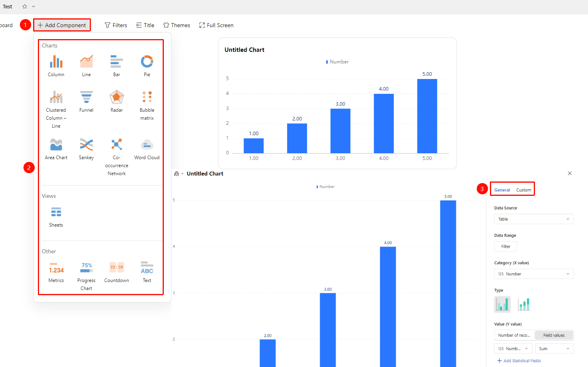Open the Sum aggregation dropdown
This screenshot has width=588, height=367.
click(x=554, y=349)
